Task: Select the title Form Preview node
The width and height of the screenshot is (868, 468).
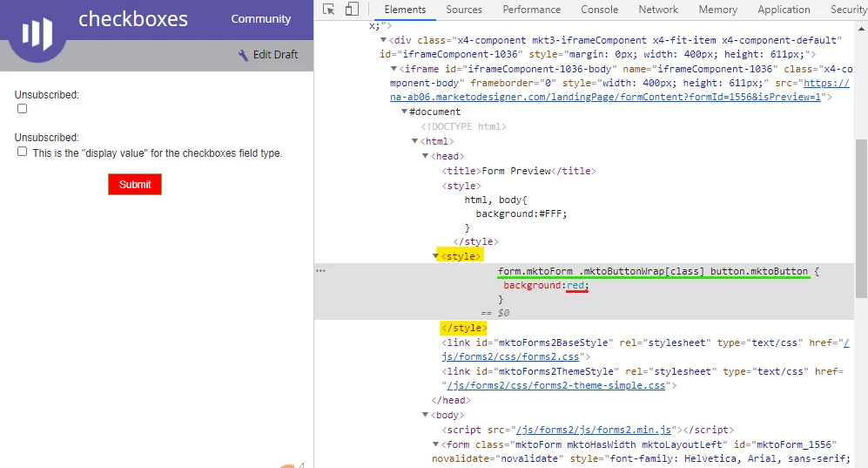Action: 519,171
